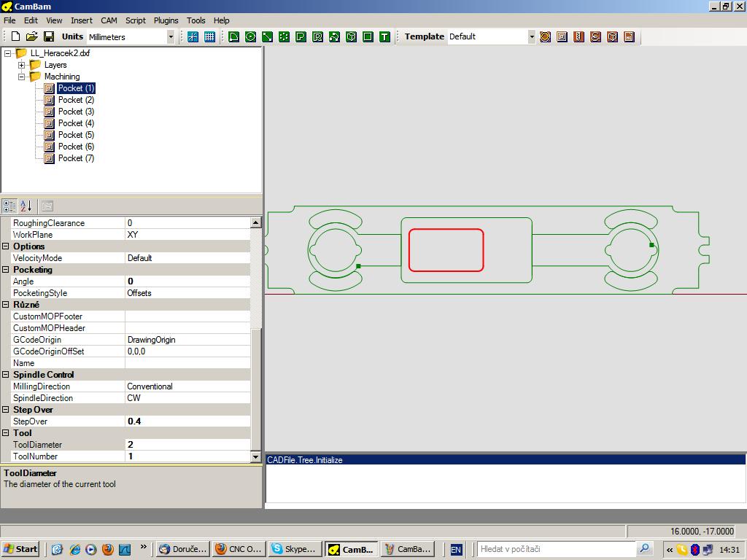
Task: Open the CAM menu
Action: click(109, 20)
